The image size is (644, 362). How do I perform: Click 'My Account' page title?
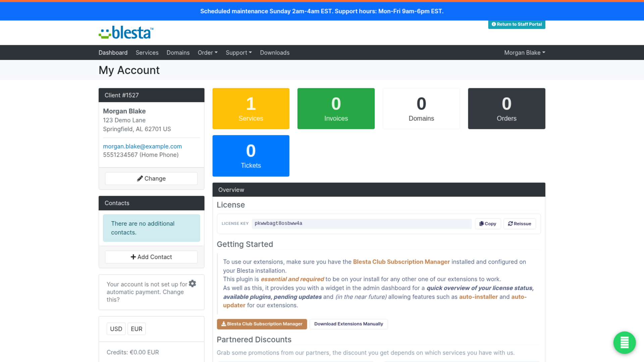[129, 70]
